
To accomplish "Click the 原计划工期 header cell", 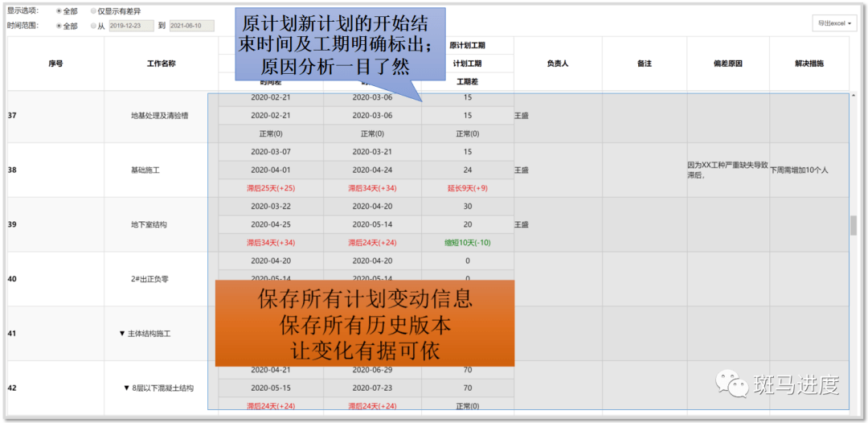I will click(467, 45).
